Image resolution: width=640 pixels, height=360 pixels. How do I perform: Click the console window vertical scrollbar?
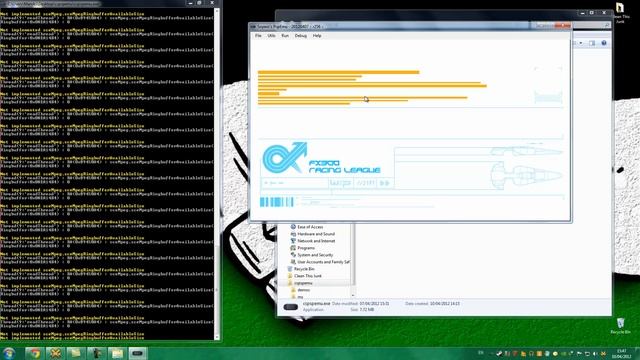(217, 174)
